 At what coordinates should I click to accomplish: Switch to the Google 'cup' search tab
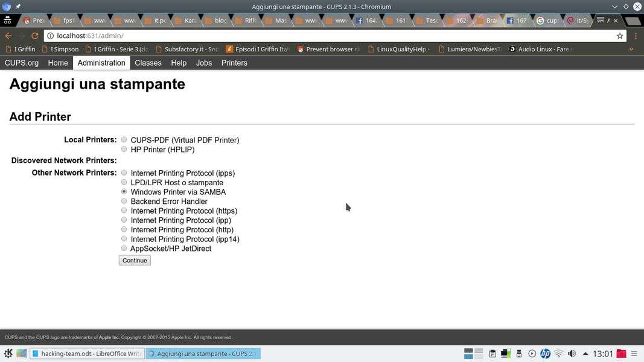[x=547, y=21]
